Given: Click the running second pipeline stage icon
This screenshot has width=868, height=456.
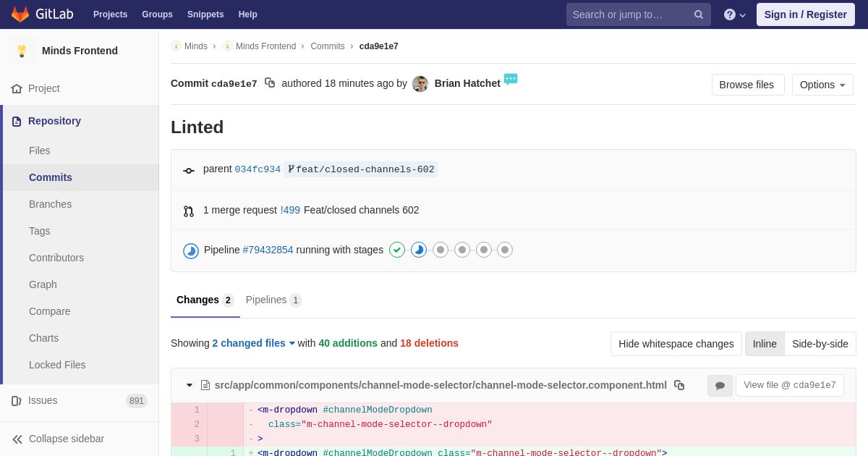Looking at the screenshot, I should point(419,250).
